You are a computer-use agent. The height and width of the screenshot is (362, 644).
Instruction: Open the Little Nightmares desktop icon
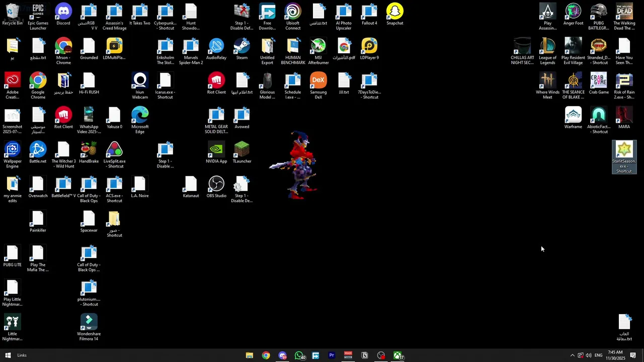[12, 328]
